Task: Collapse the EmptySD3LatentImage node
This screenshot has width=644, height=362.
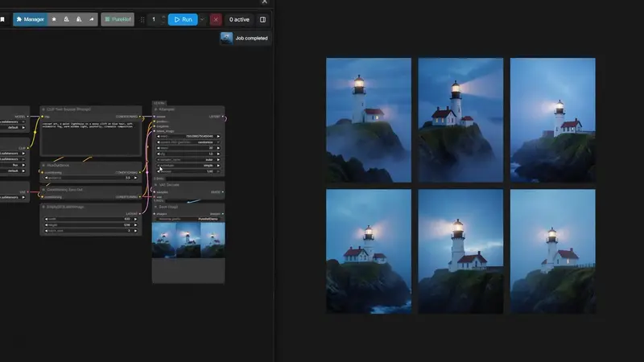Action: click(x=43, y=207)
